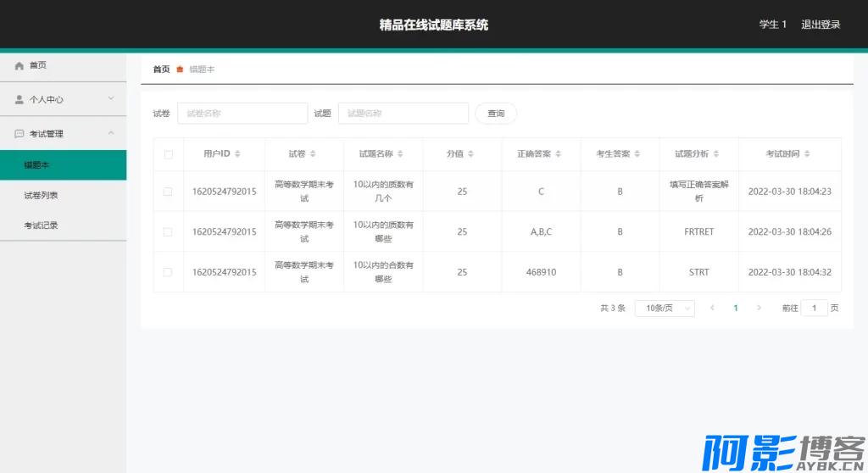The width and height of the screenshot is (868, 473).
Task: Click the home icon in sidebar
Action: pos(19,65)
